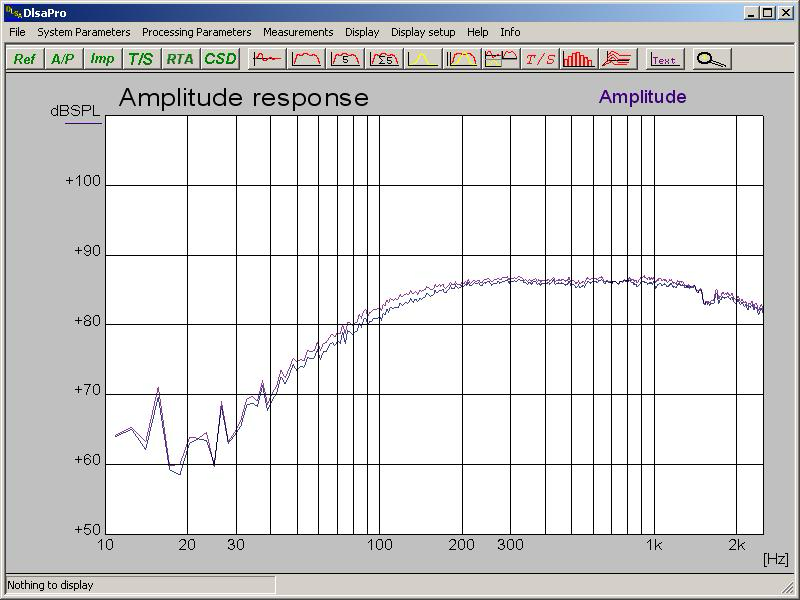The height and width of the screenshot is (600, 800).
Task: Open the Display menu
Action: [362, 32]
